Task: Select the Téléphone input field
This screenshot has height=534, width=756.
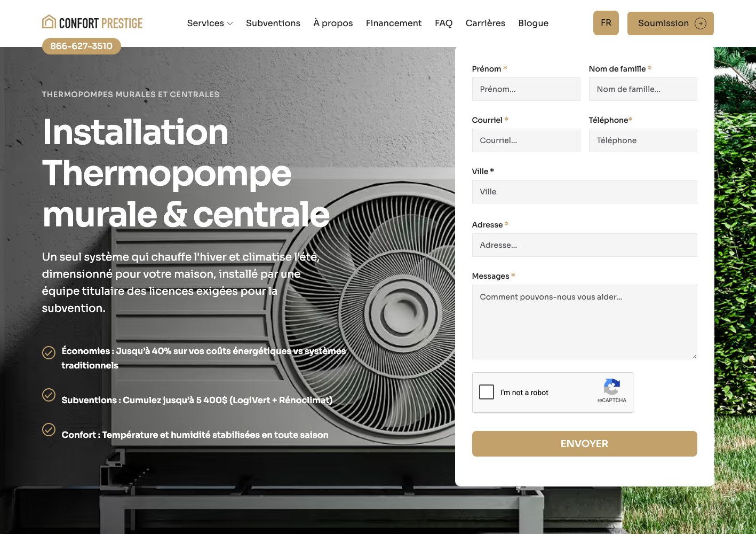Action: click(643, 140)
